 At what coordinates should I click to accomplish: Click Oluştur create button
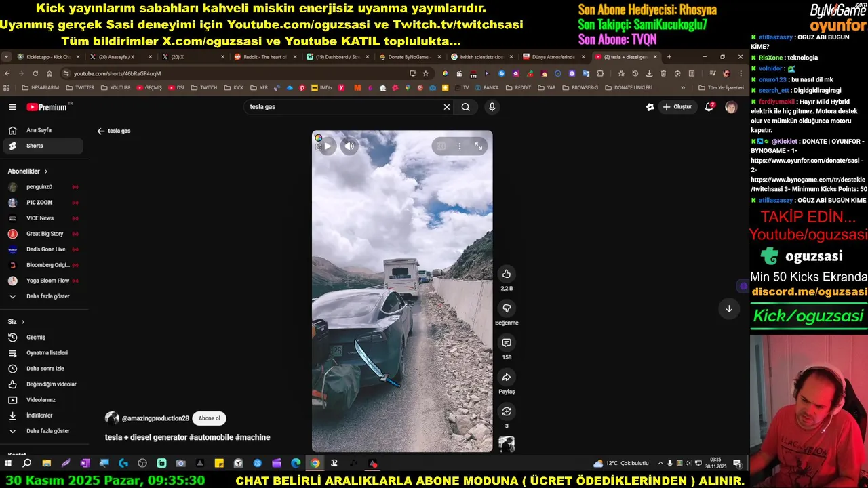pyautogui.click(x=677, y=107)
